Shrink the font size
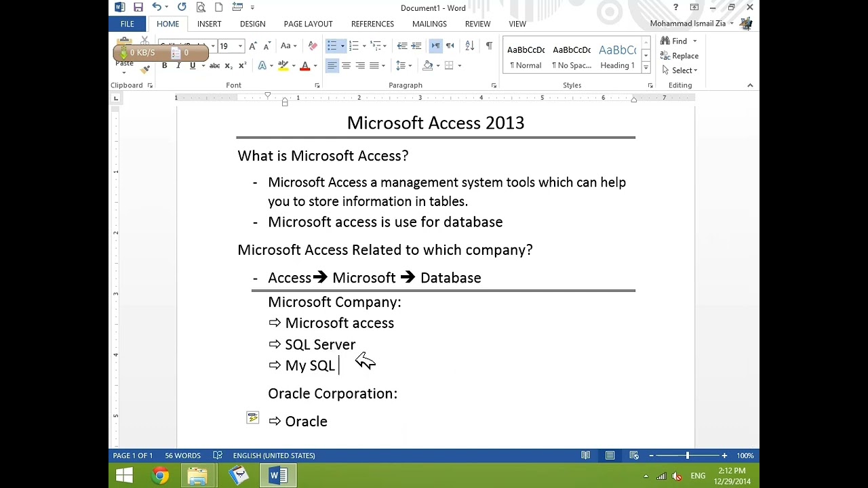Viewport: 868px width, 488px height. pyautogui.click(x=266, y=46)
